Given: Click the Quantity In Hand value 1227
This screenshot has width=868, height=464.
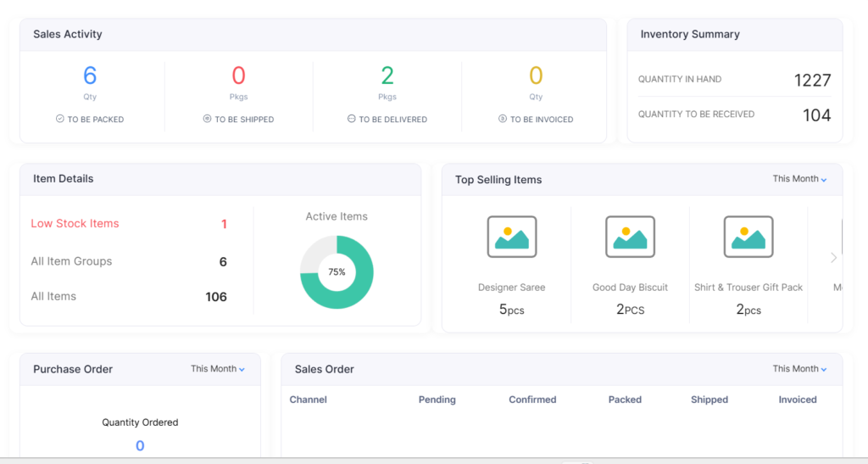Looking at the screenshot, I should tap(812, 81).
